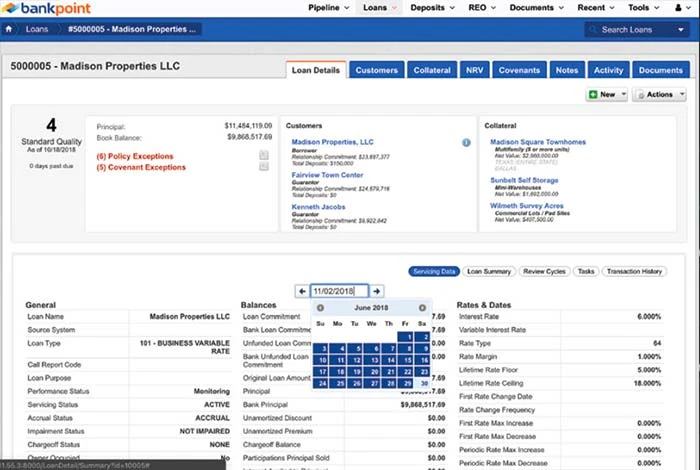Viewport: 700px width, 470px height.
Task: Advance to next date with right arrow
Action: pos(377,291)
